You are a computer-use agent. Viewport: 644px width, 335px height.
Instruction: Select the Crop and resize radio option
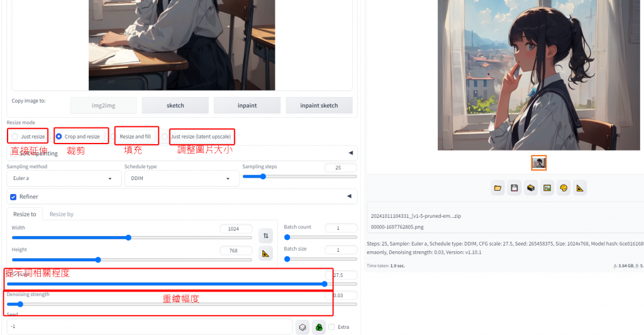click(58, 137)
